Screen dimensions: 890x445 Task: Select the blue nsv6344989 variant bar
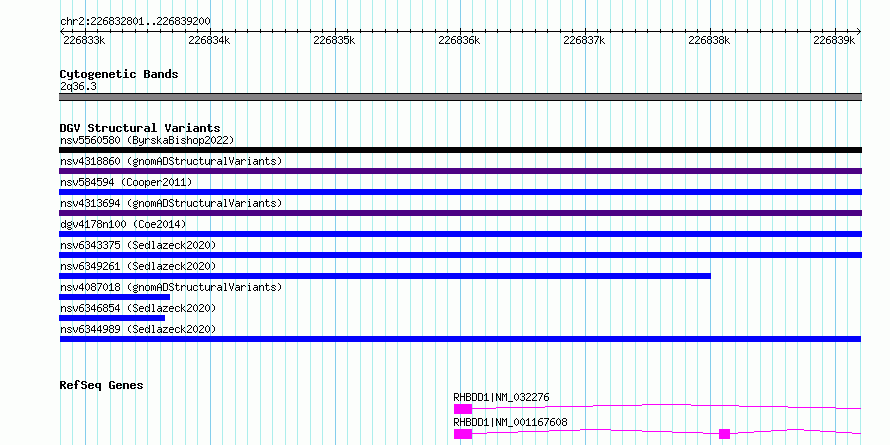tap(460, 339)
